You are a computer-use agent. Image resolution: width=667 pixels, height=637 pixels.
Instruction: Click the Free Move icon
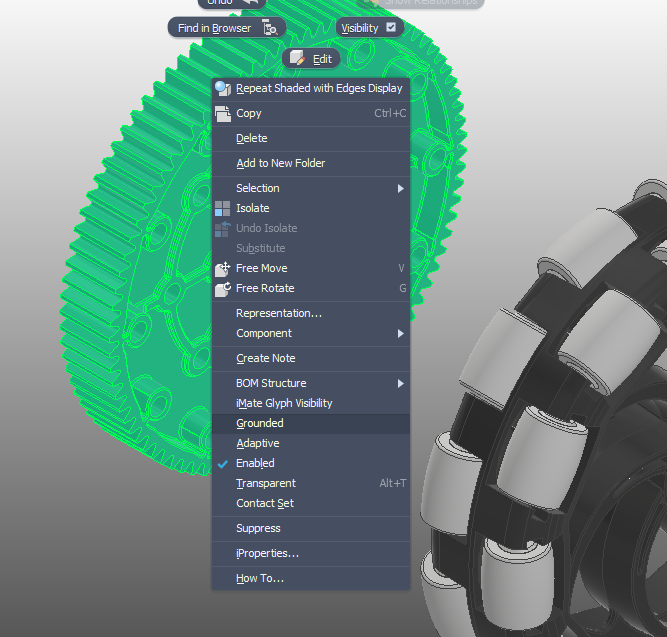point(222,269)
